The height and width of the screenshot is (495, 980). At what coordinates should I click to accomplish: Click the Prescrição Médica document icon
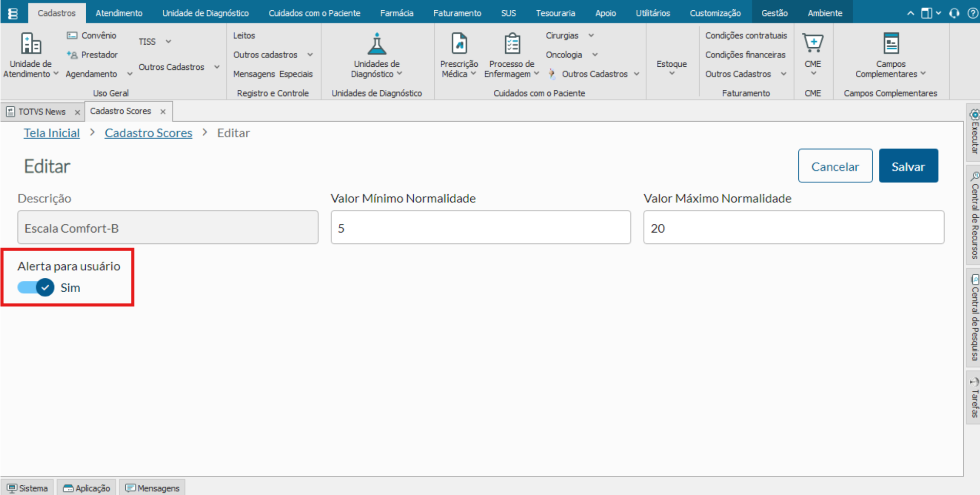click(459, 44)
